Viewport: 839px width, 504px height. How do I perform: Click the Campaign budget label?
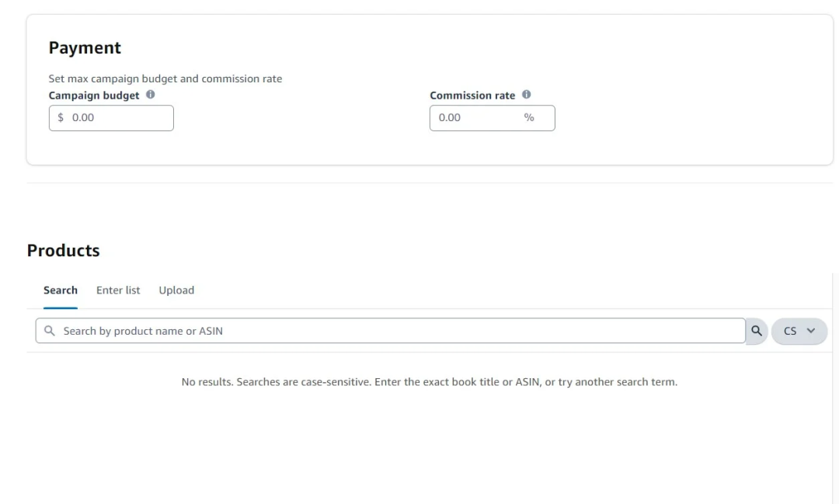click(x=94, y=96)
